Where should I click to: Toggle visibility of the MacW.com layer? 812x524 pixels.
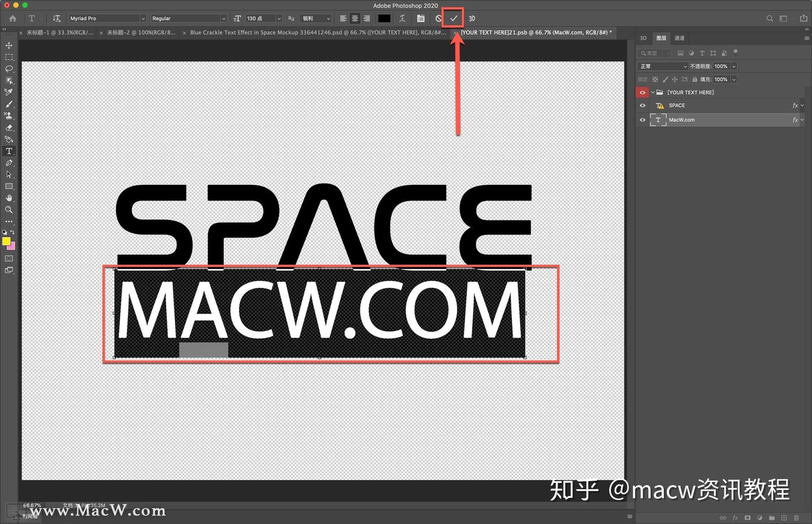coord(643,119)
